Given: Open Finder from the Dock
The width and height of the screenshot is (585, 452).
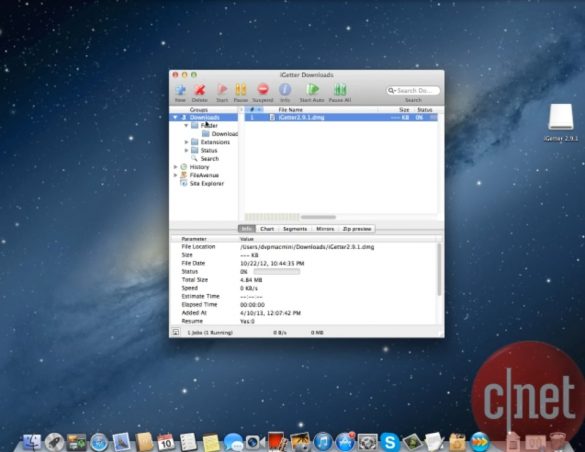Looking at the screenshot, I should tap(32, 442).
